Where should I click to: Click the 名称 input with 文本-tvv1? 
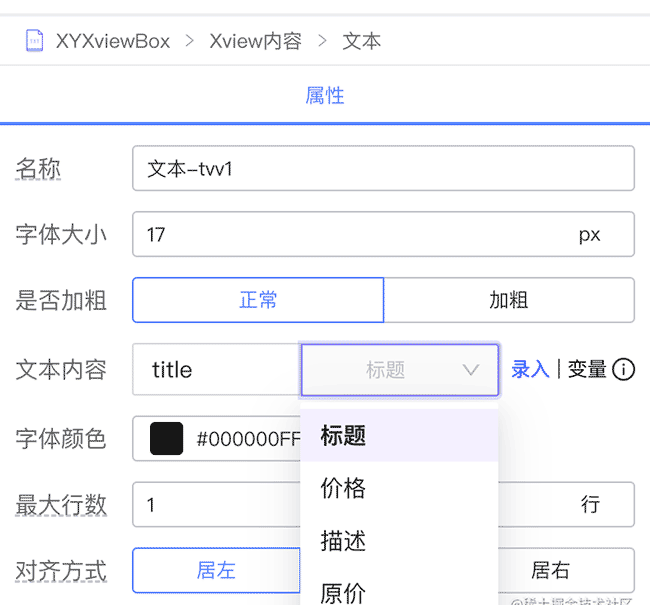point(383,168)
